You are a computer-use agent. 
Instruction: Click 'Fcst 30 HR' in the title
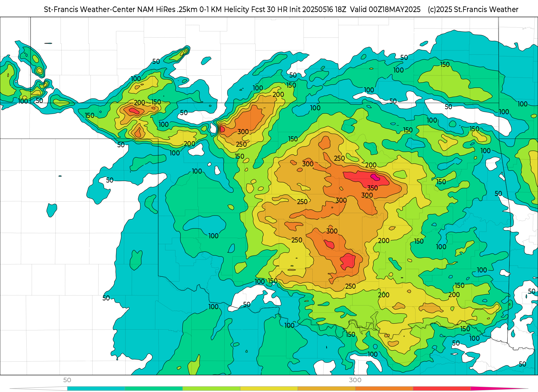(269, 10)
